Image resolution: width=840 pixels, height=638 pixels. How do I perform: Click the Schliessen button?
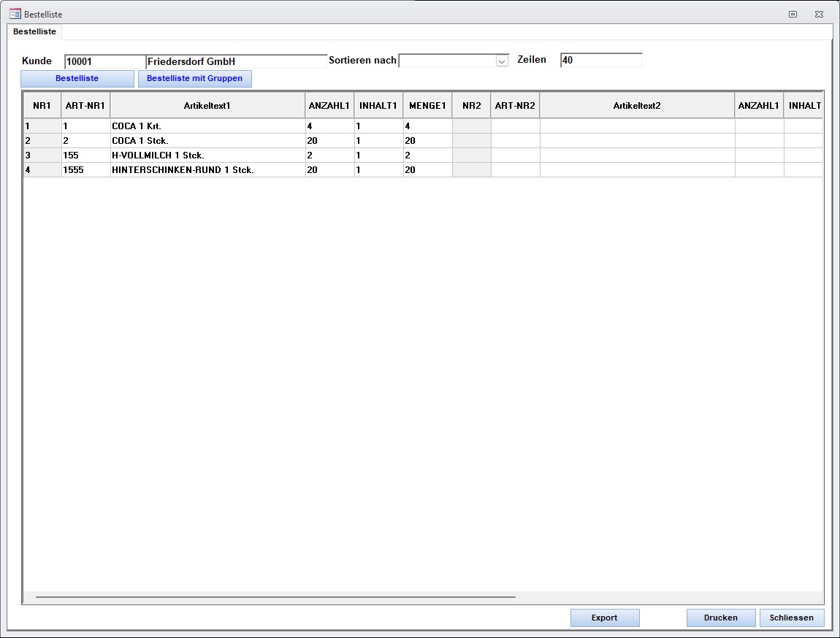(791, 618)
